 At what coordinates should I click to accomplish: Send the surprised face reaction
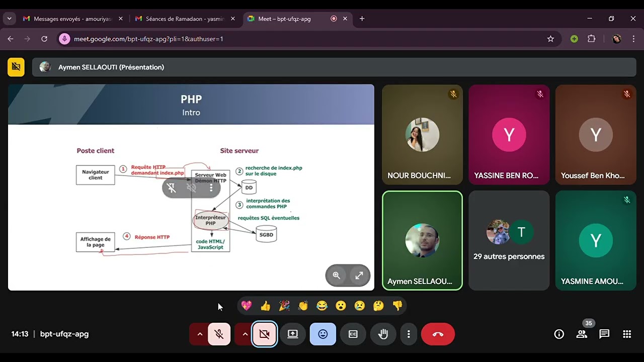click(x=341, y=306)
